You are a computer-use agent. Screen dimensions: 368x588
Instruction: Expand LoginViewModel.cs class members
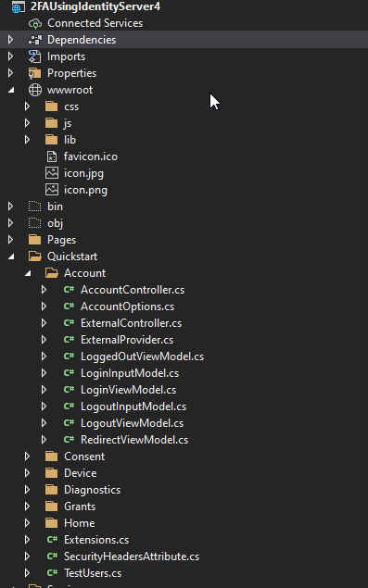point(44,390)
